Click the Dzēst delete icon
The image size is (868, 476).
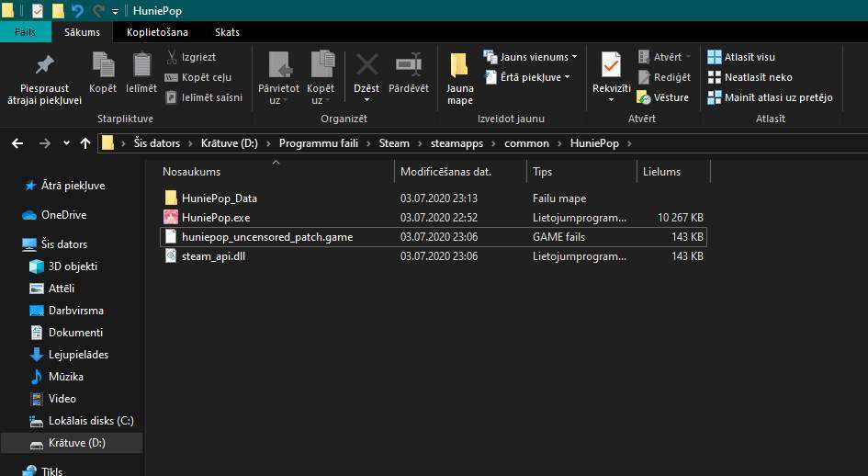(366, 78)
